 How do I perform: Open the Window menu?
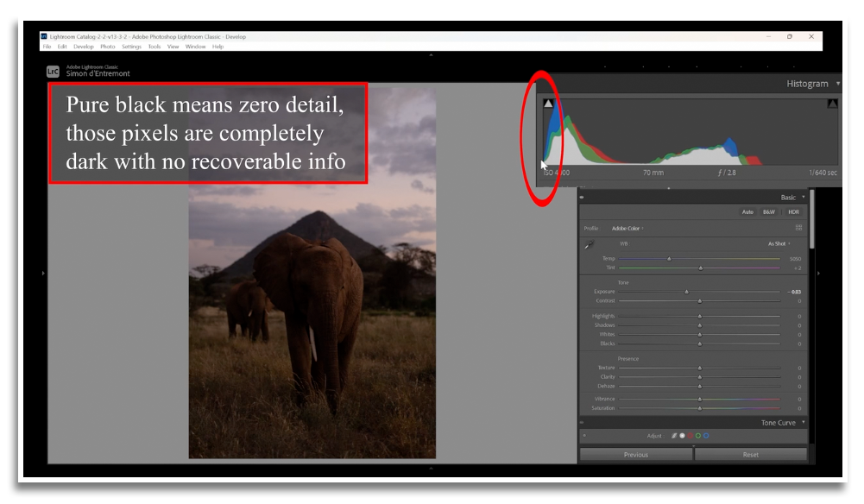196,47
